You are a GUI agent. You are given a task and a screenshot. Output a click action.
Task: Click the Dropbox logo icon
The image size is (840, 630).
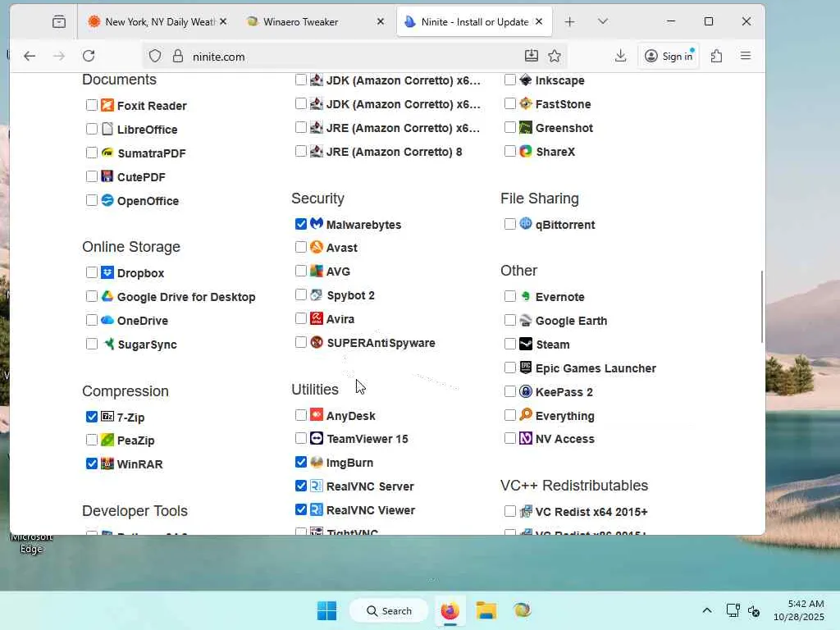[107, 272]
